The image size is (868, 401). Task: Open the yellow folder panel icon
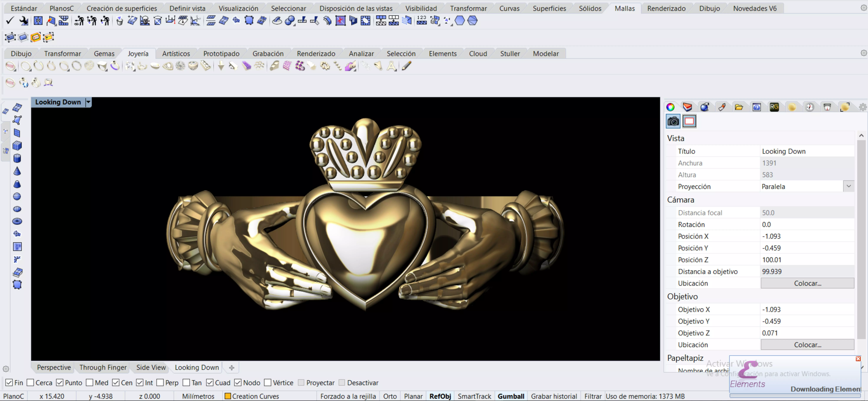pos(739,107)
